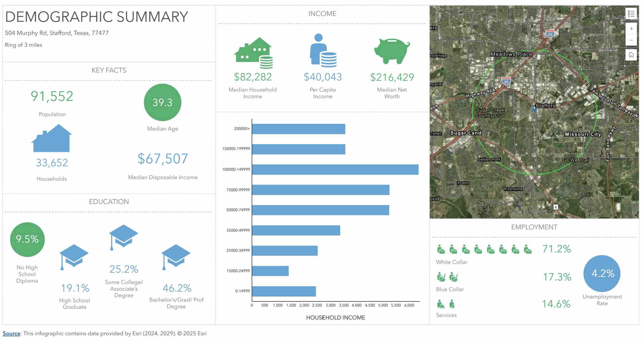Zoom in on the map
This screenshot has width=644, height=341.
631,29
